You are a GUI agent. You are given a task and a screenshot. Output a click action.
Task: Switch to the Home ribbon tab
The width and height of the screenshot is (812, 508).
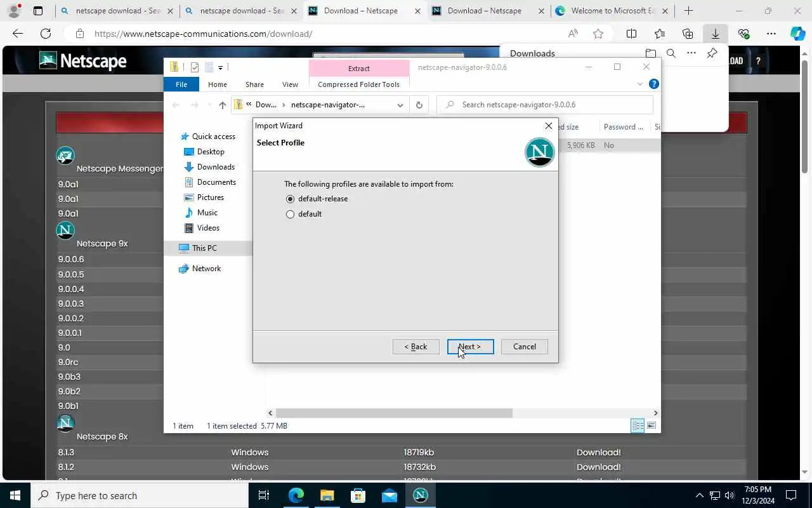218,84
